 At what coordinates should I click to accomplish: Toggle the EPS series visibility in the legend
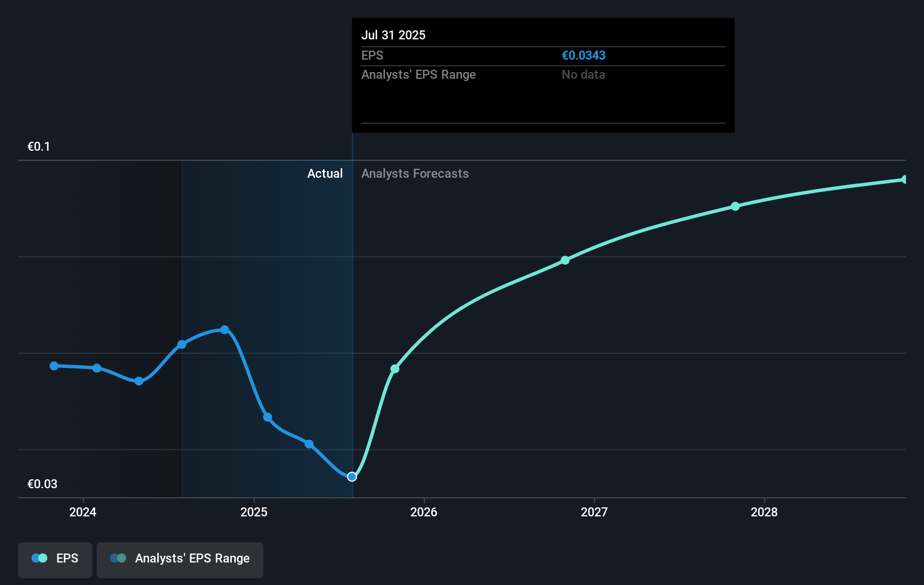(x=55, y=560)
